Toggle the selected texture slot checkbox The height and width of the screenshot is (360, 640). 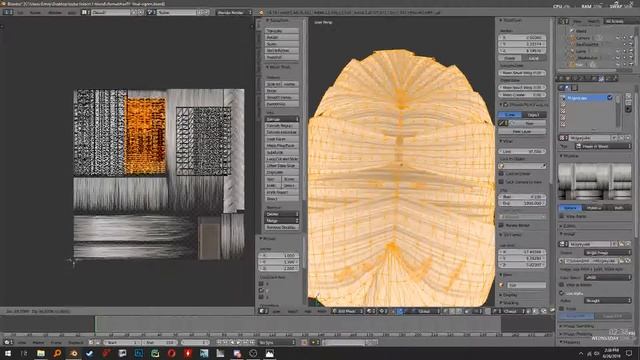[610, 98]
